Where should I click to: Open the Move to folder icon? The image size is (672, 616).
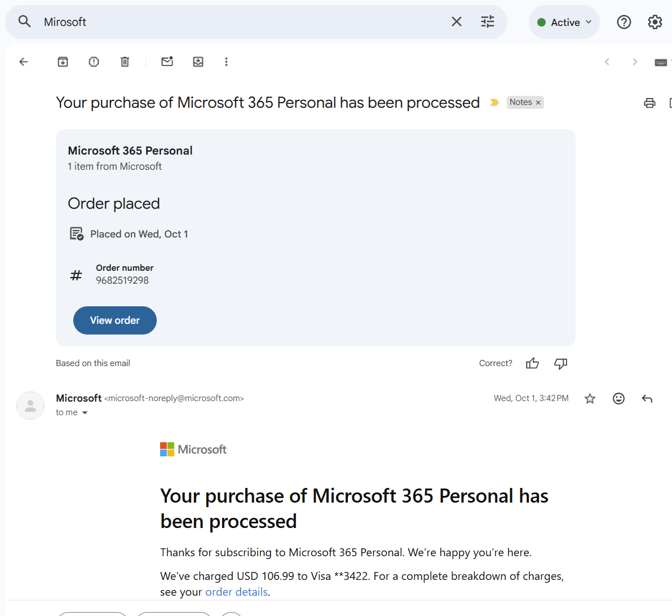[198, 62]
